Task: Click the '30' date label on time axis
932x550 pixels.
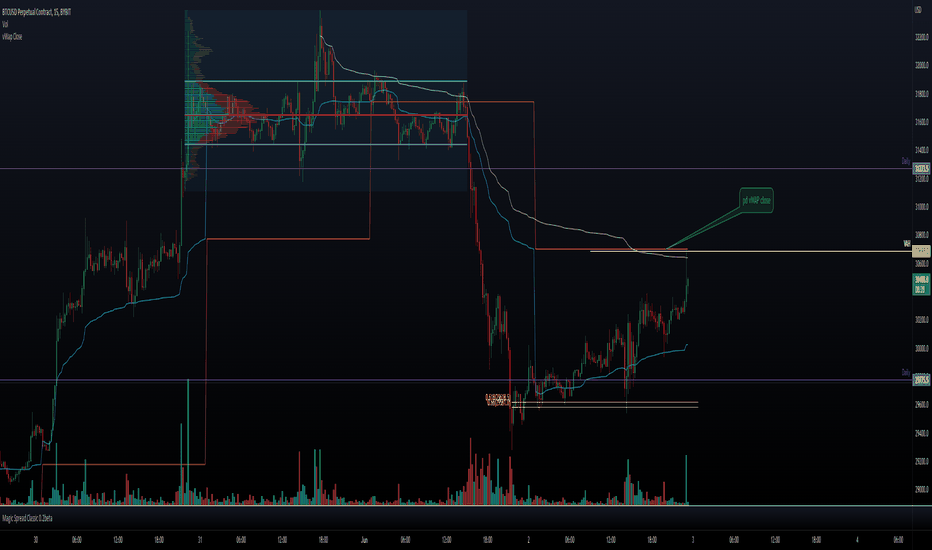Action: [36, 540]
